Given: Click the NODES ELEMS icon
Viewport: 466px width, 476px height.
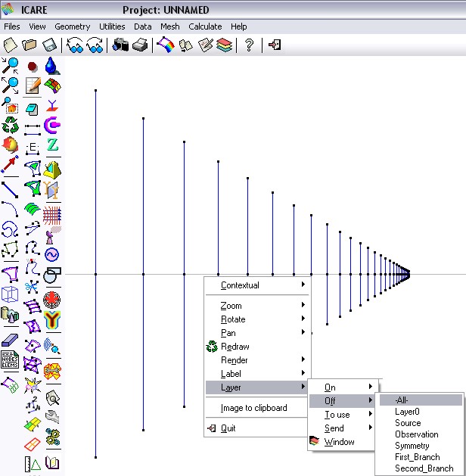Looking at the screenshot, I should click(x=10, y=360).
